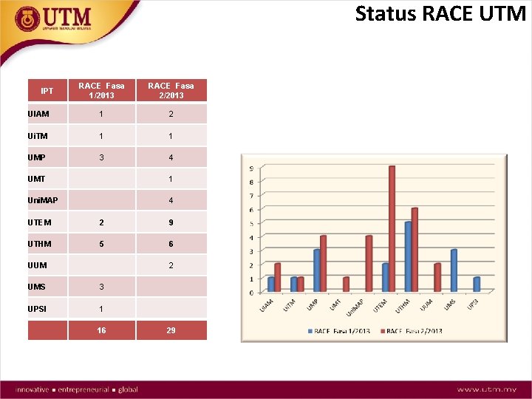532x399 pixels.
Task: Click the y-axis value '9' on chart
Action: coord(251,168)
